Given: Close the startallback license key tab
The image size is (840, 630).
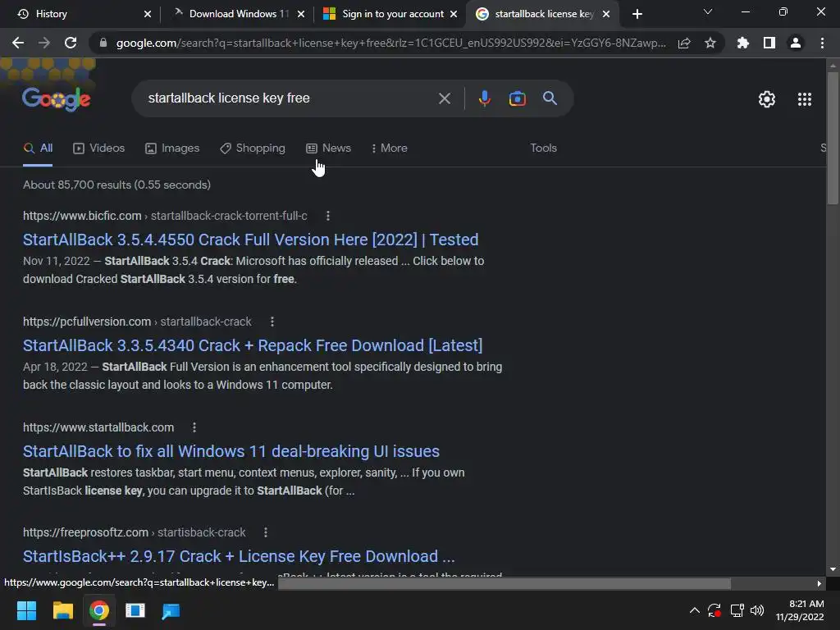Looking at the screenshot, I should (606, 15).
